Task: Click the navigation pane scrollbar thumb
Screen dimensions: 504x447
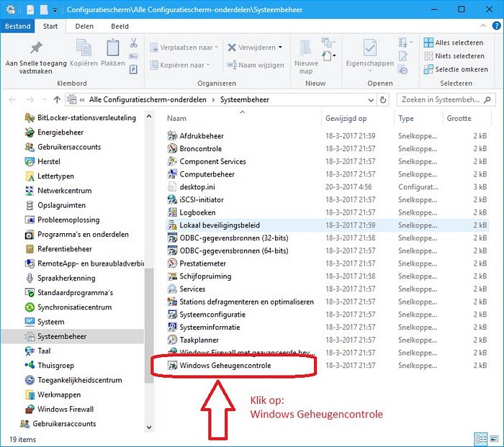Action: point(149,325)
